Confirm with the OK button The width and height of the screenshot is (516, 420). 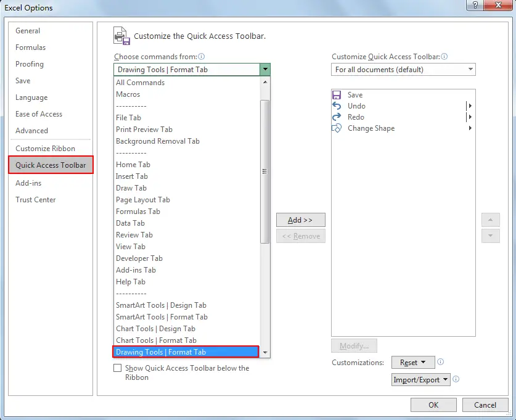click(433, 405)
